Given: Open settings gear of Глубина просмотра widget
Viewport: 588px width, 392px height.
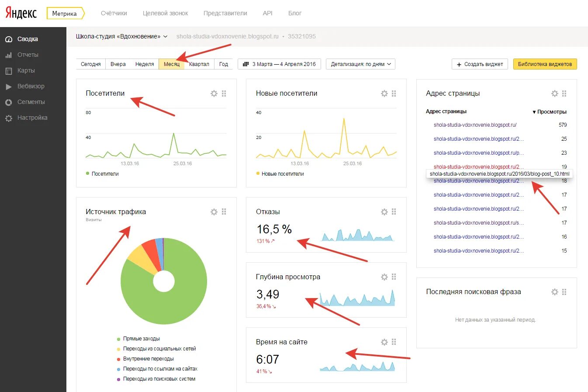Looking at the screenshot, I should click(x=384, y=277).
